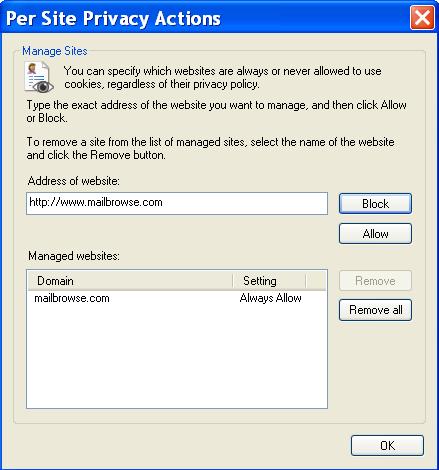Click the blank column header after Setting
Viewport: 439px width, 470px height.
tap(316, 281)
